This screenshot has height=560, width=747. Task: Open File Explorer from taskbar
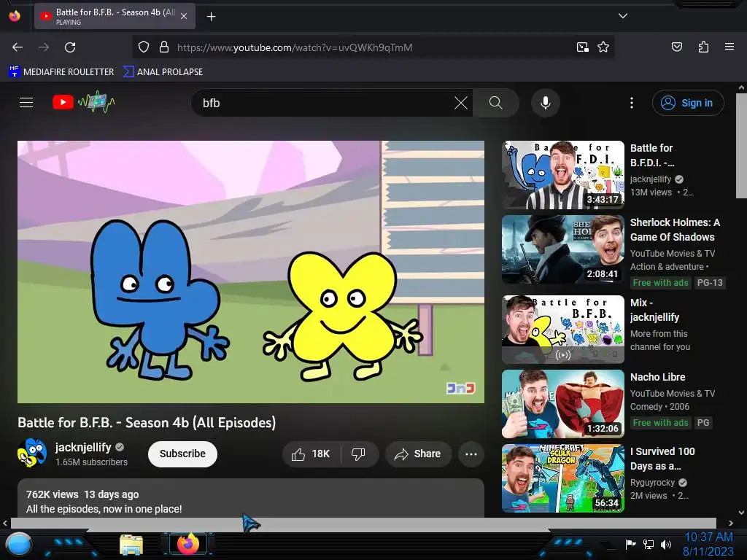click(131, 545)
